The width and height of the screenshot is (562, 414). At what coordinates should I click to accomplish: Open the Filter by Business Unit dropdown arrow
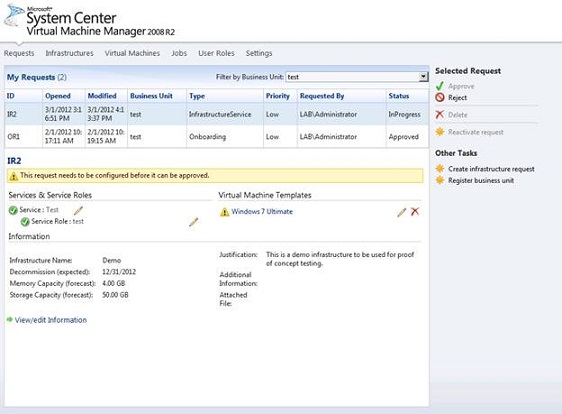[423, 77]
